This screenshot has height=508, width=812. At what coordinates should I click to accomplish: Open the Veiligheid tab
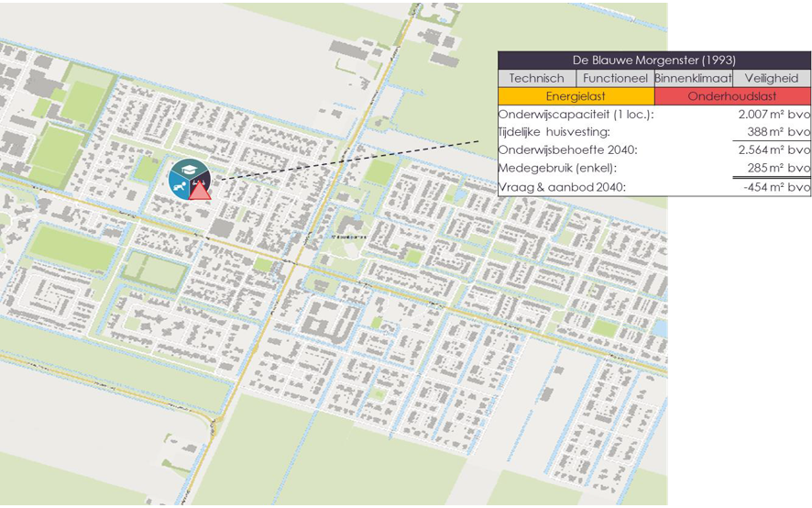point(771,79)
